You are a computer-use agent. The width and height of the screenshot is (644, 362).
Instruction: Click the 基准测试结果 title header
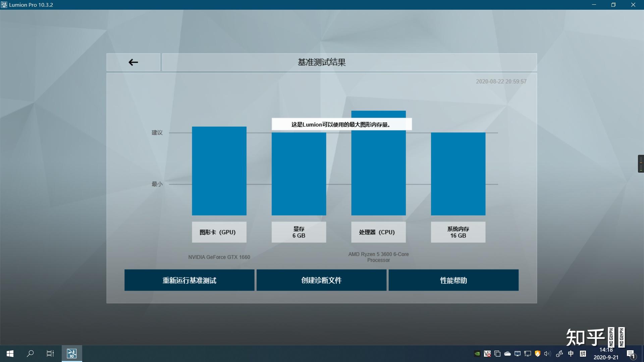[350, 62]
